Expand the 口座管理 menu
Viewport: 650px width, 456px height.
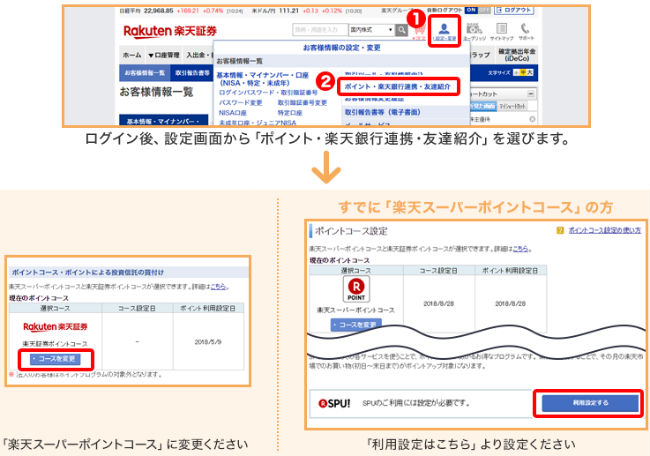[164, 55]
